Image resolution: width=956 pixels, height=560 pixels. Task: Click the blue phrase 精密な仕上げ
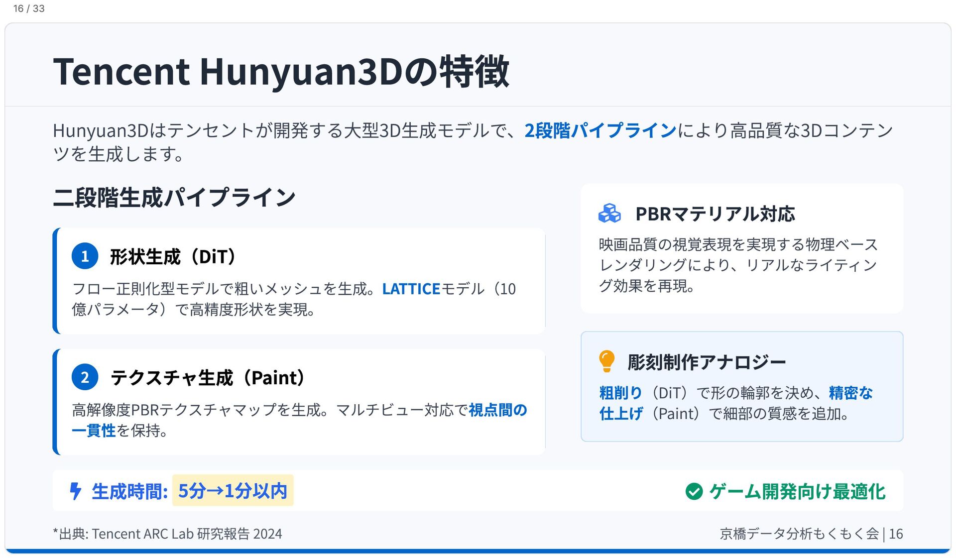[736, 403]
